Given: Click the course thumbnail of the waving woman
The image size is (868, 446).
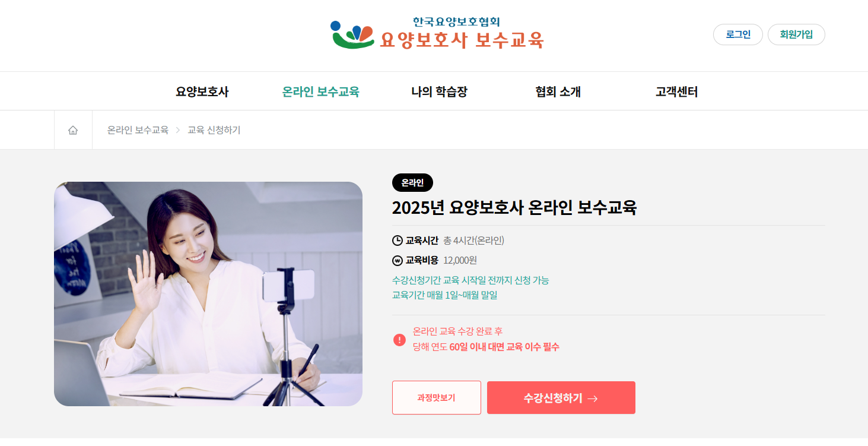Looking at the screenshot, I should pos(208,294).
